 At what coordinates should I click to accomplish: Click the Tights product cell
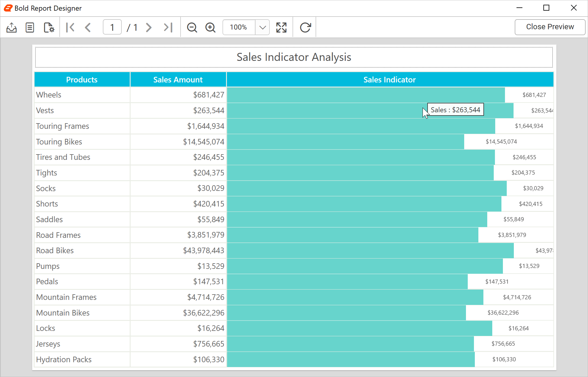coord(82,173)
